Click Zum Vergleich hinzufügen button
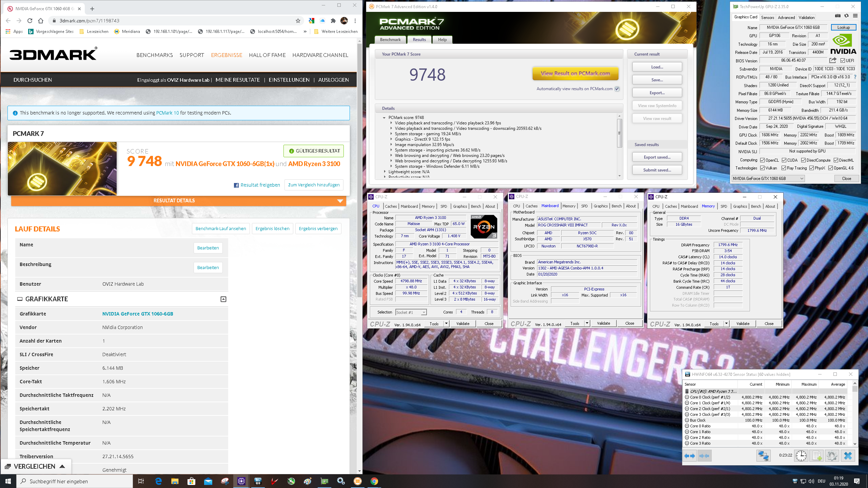The width and height of the screenshot is (868, 488). coord(314,185)
